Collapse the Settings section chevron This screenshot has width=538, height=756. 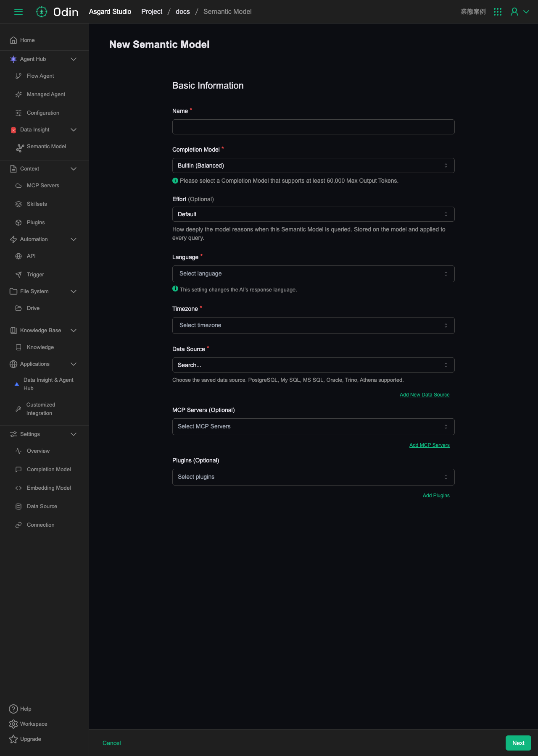[x=74, y=434]
